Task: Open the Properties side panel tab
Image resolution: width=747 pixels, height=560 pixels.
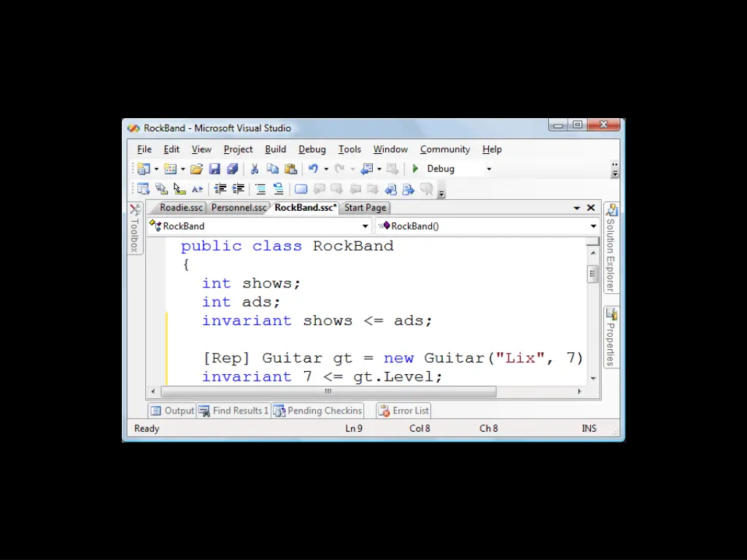Action: click(611, 337)
